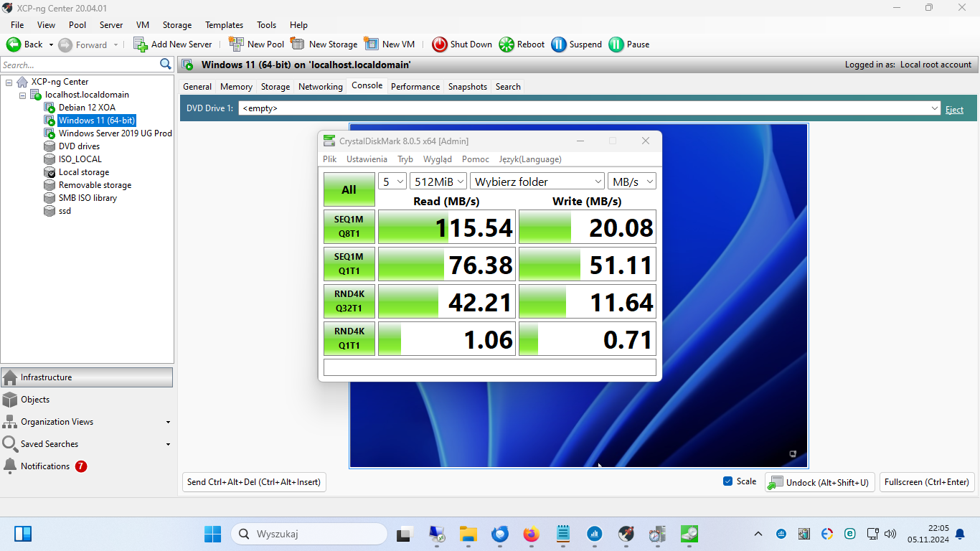
Task: Select the ISO_LOCAL storage repository
Action: pyautogui.click(x=80, y=159)
